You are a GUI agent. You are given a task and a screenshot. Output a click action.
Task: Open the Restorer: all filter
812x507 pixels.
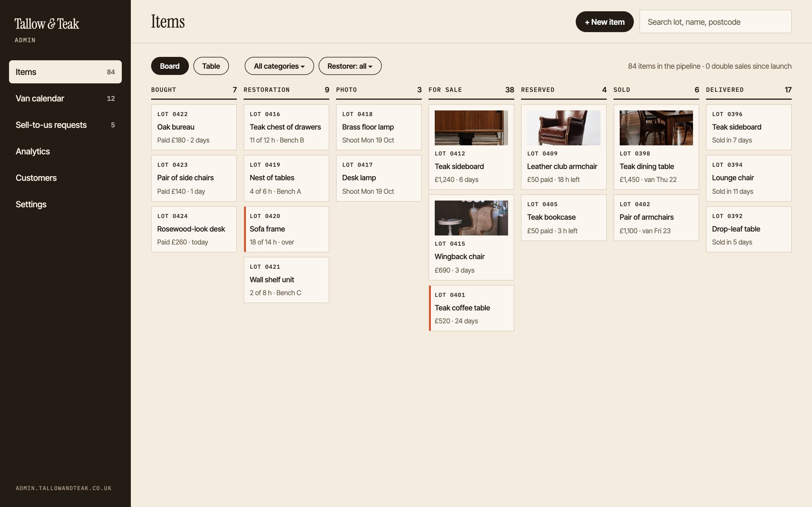pos(350,66)
